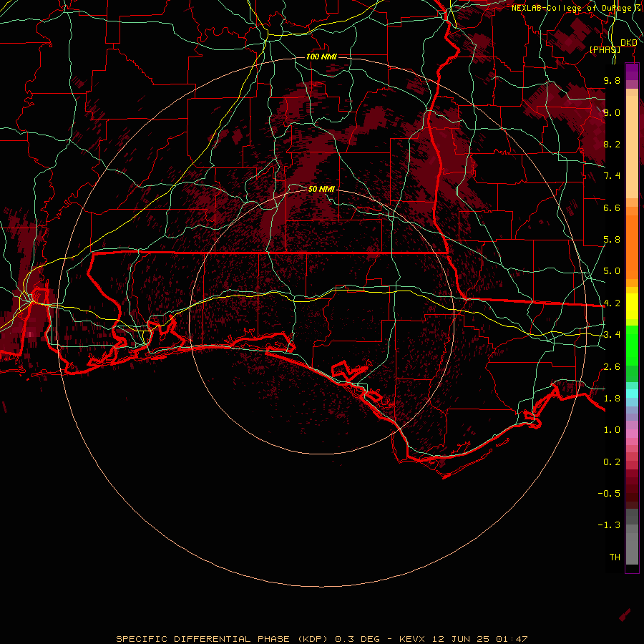
Task: Click the 9.0 scale value
Action: pos(612,112)
